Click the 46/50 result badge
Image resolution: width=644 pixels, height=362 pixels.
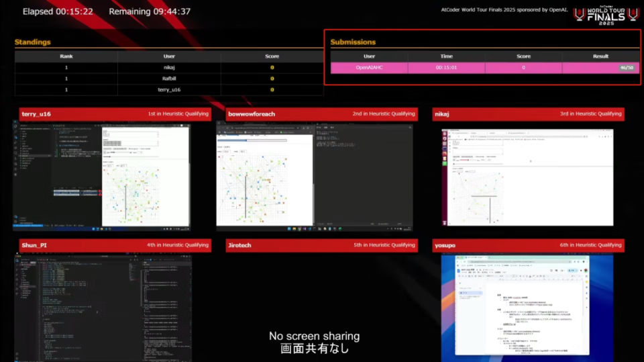coord(627,67)
